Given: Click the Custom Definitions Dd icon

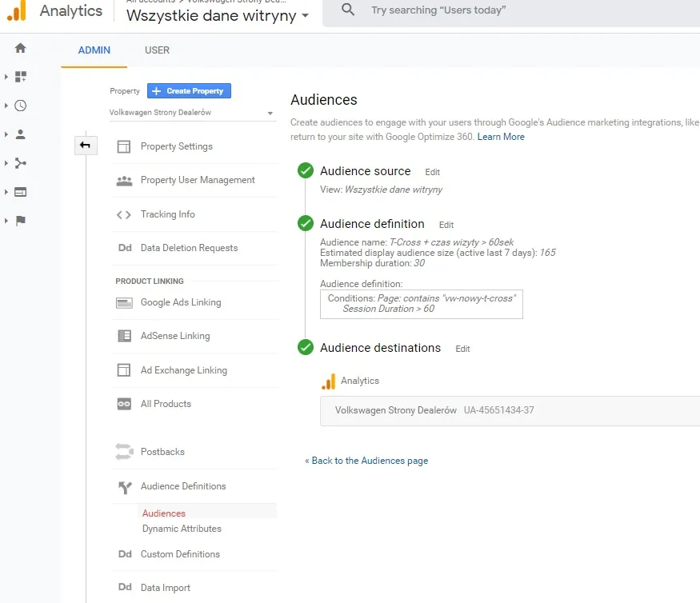Looking at the screenshot, I should [x=125, y=554].
